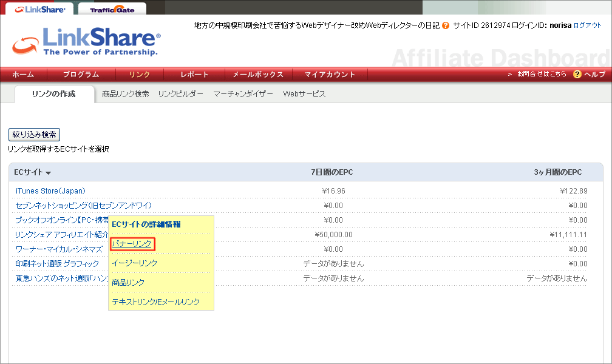Click orange question icon beside site name

tap(446, 25)
